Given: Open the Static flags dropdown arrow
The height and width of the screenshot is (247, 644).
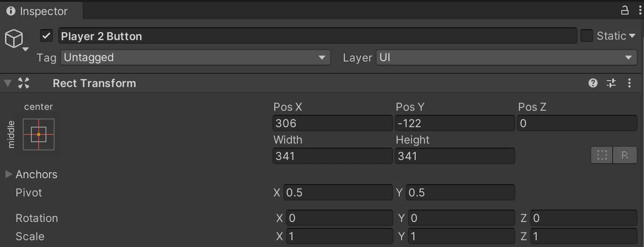Looking at the screenshot, I should point(632,36).
